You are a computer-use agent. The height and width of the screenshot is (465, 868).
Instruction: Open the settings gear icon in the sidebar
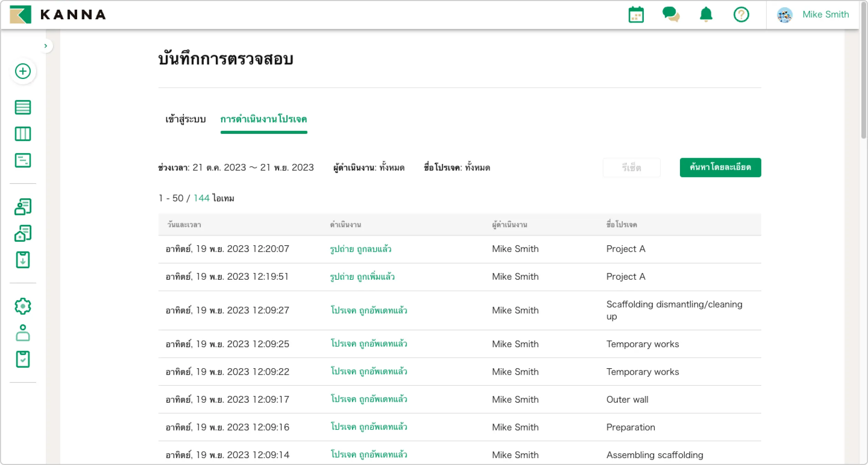coord(23,306)
